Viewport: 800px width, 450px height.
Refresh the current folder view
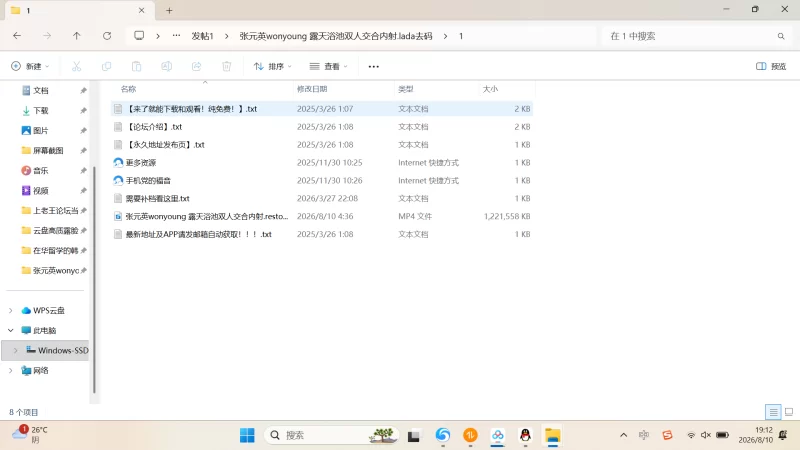click(x=107, y=36)
